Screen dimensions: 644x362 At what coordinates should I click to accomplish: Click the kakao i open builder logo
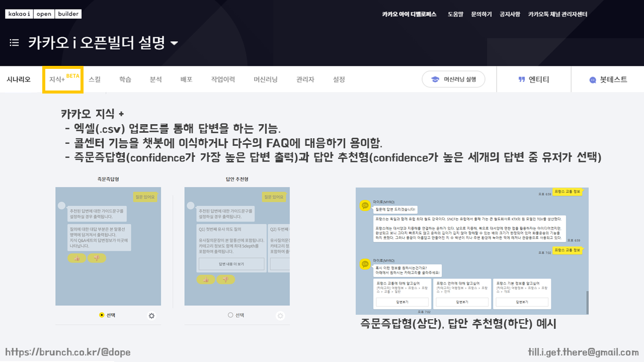click(43, 14)
